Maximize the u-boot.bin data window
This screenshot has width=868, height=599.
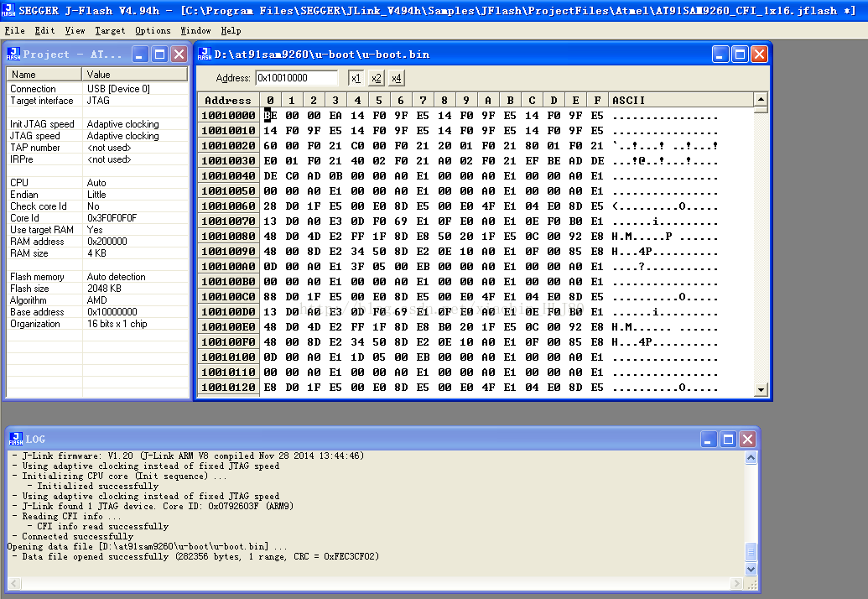pyautogui.click(x=741, y=54)
